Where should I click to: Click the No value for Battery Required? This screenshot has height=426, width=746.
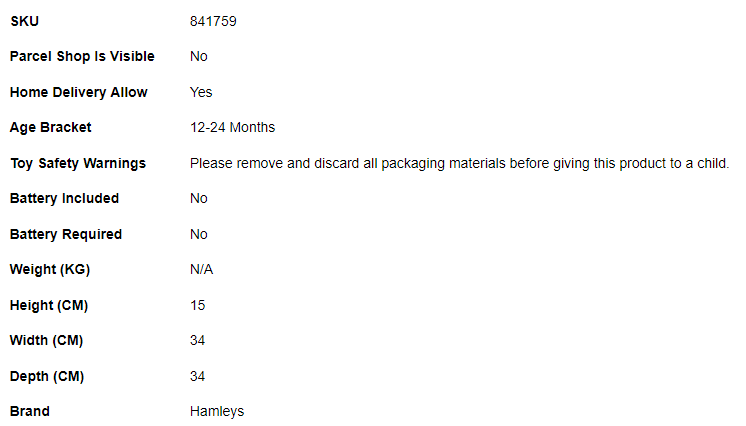(199, 234)
